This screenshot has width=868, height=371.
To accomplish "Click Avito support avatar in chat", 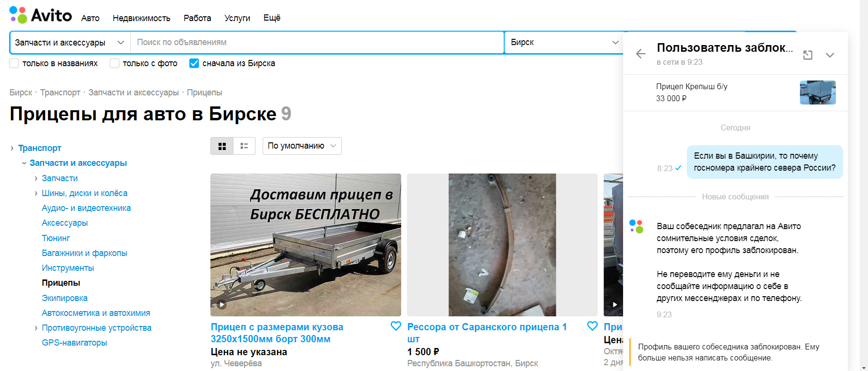I will (636, 226).
